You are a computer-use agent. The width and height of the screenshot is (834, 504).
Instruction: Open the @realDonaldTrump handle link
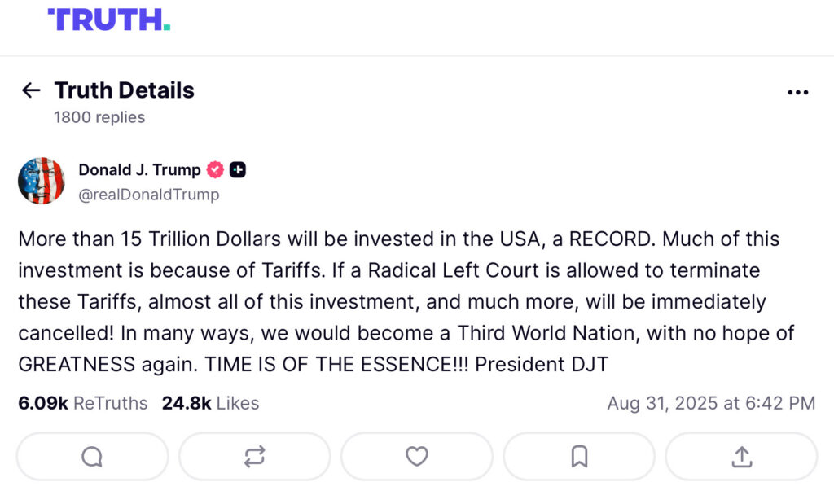[148, 195]
